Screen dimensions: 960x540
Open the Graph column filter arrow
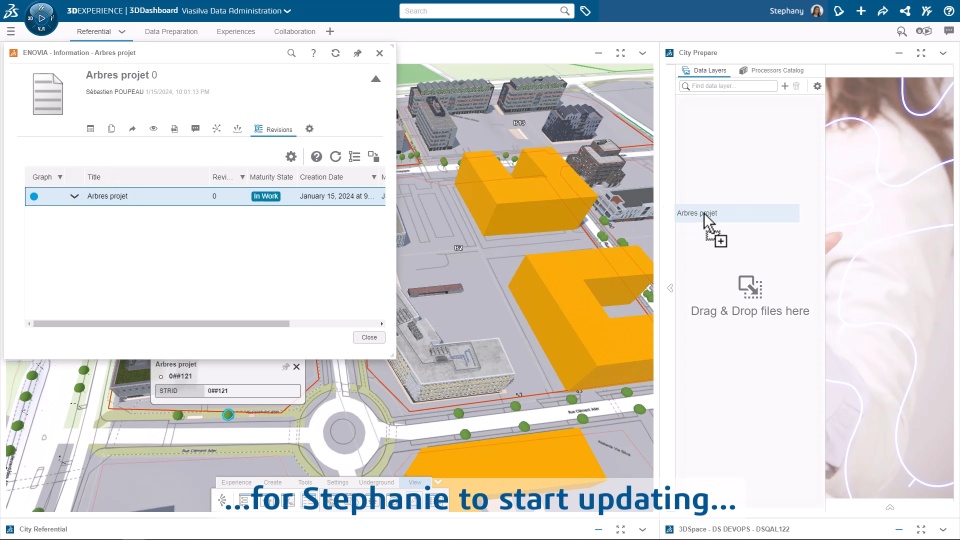pyautogui.click(x=60, y=177)
